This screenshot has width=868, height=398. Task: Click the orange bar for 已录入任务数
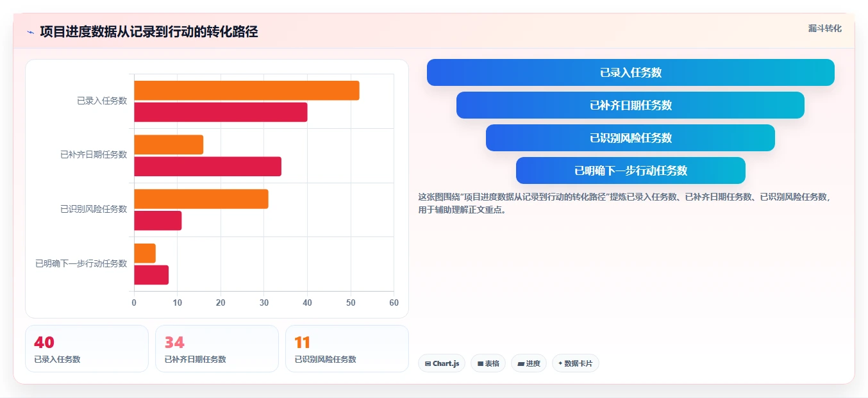tap(247, 90)
